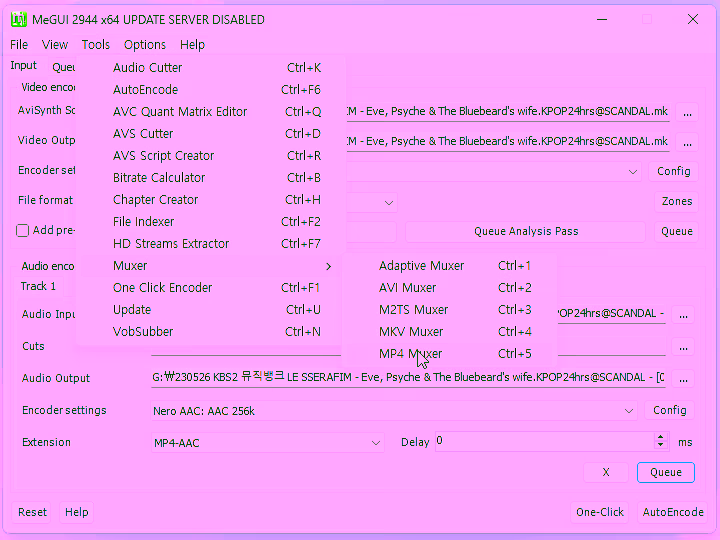Click the MeGUI title bar icon
This screenshot has height=540, width=720.
point(19,20)
